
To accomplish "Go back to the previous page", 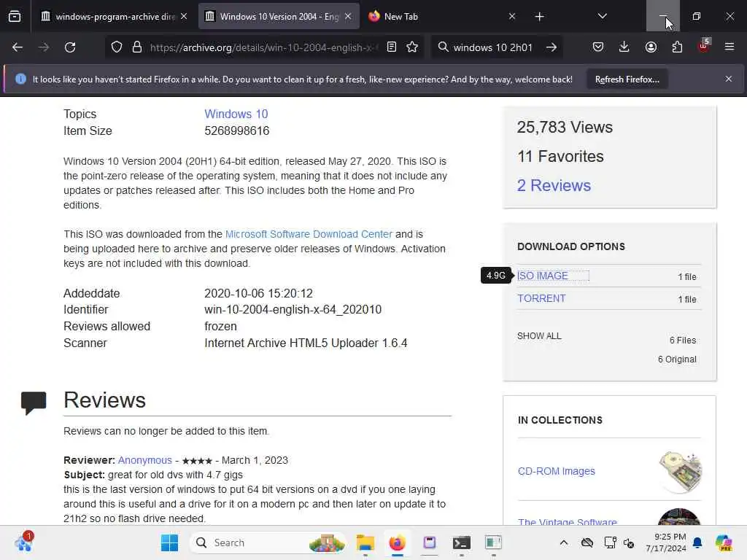I will [18, 47].
